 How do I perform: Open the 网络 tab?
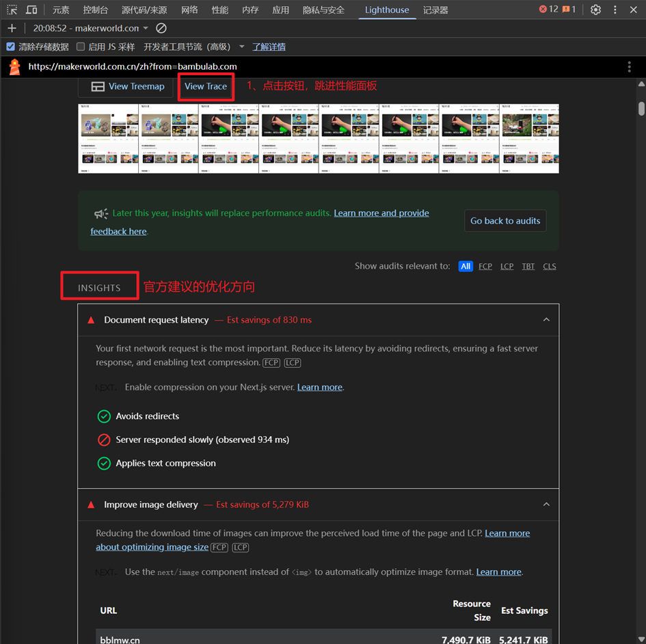[189, 10]
